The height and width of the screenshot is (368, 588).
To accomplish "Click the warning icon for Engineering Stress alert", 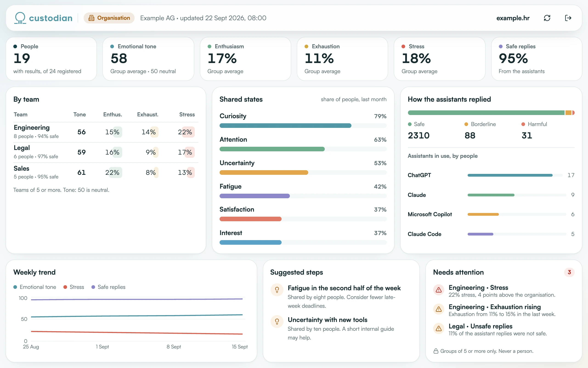I will (438, 290).
